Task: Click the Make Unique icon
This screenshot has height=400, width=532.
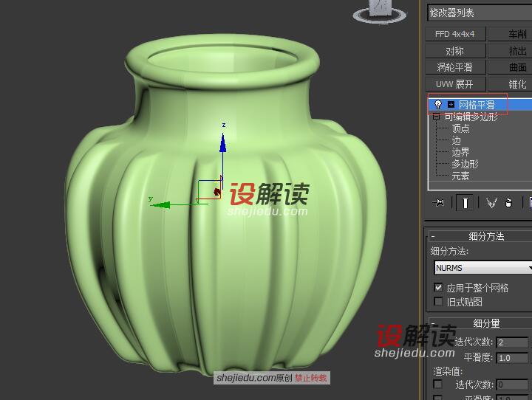Action: click(x=491, y=203)
